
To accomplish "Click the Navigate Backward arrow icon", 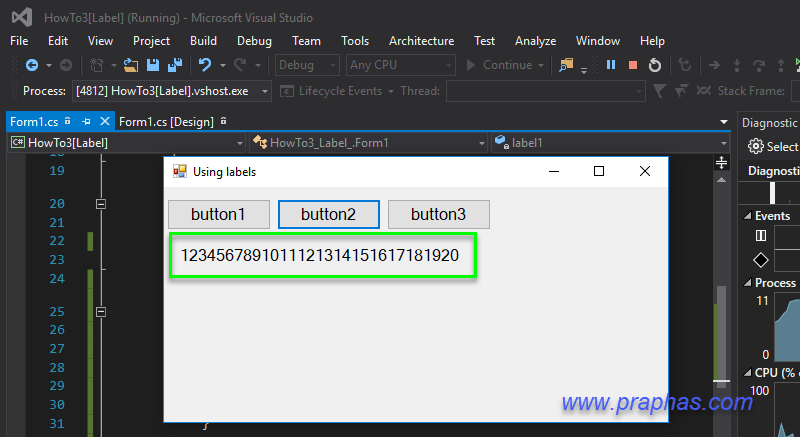I will point(32,65).
